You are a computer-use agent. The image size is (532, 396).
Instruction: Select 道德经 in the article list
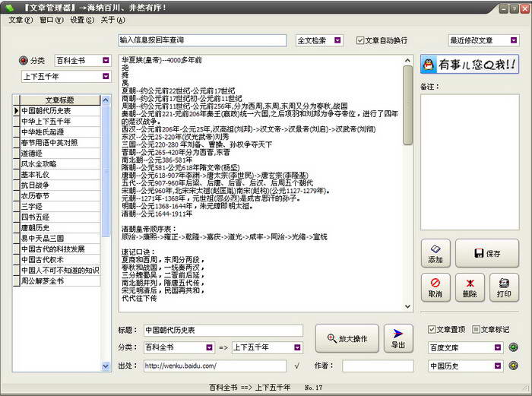(32, 153)
